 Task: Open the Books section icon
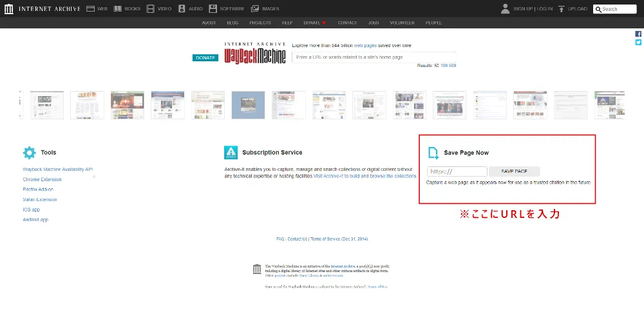coord(117,8)
